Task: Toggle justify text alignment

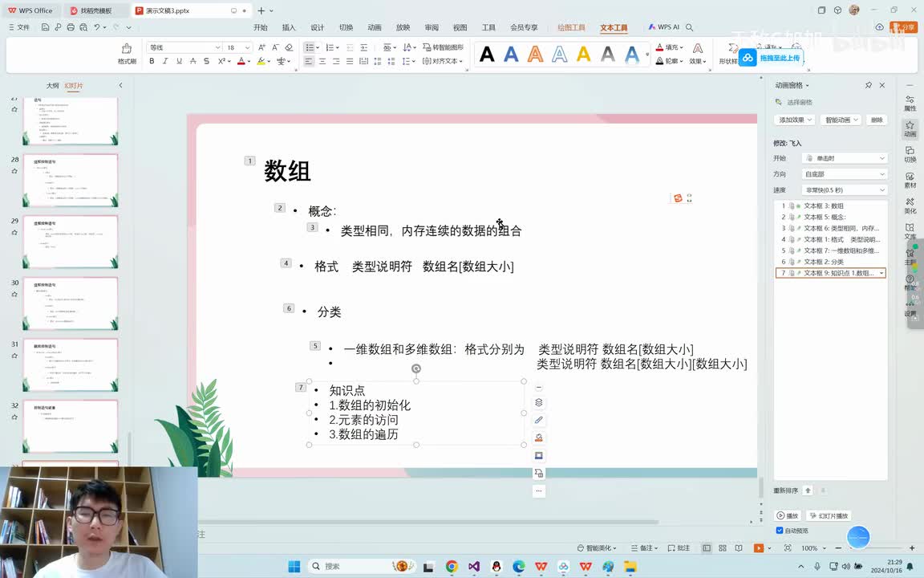Action: click(x=350, y=61)
